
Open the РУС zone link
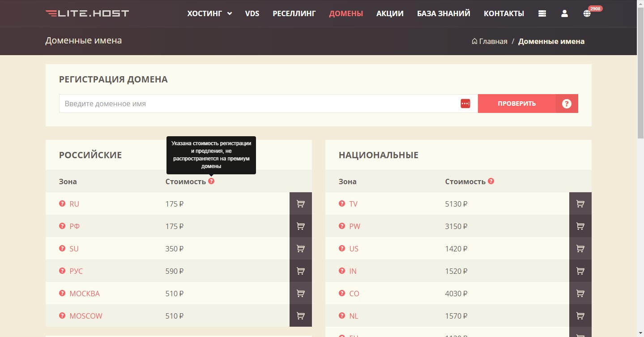click(x=76, y=271)
